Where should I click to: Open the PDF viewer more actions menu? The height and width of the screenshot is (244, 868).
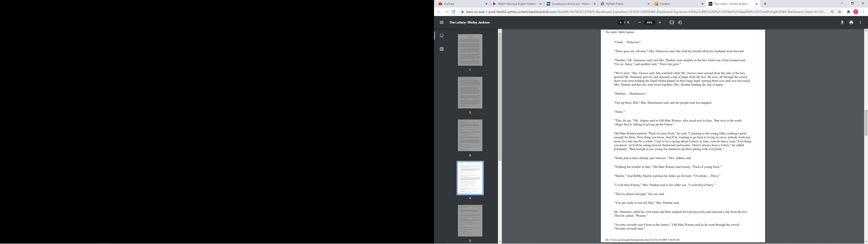860,23
